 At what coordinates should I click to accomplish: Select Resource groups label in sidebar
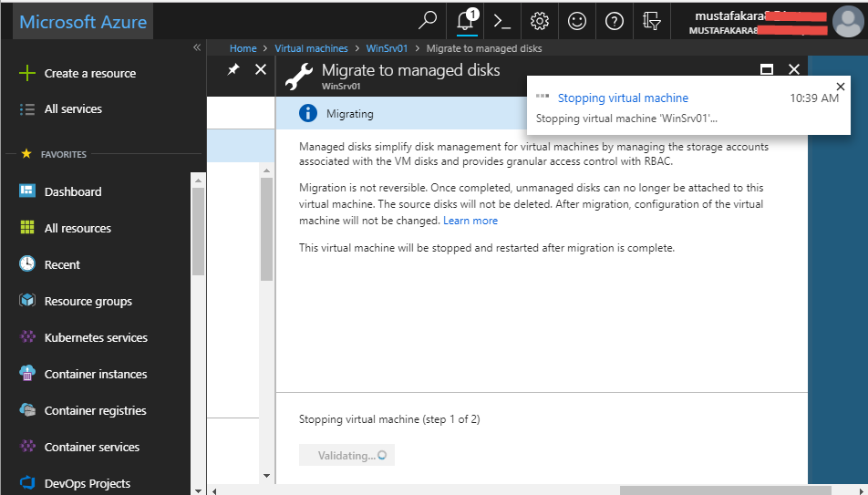pos(88,301)
